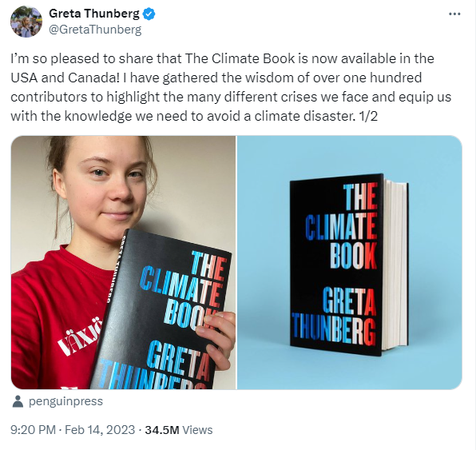Open the book cover photo on blue background
Viewport: 476px width, 450px height.
350,262
